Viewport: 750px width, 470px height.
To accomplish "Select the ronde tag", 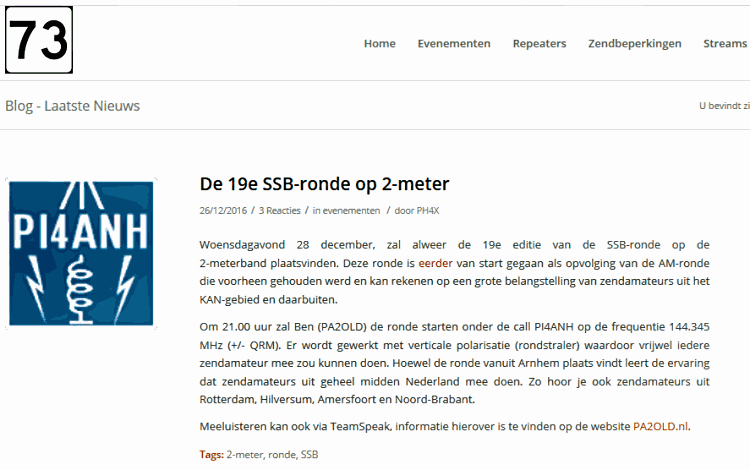I will pos(282,455).
